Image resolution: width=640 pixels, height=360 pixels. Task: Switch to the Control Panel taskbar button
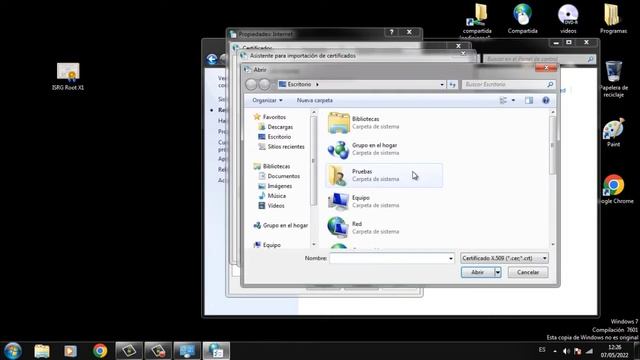187,351
